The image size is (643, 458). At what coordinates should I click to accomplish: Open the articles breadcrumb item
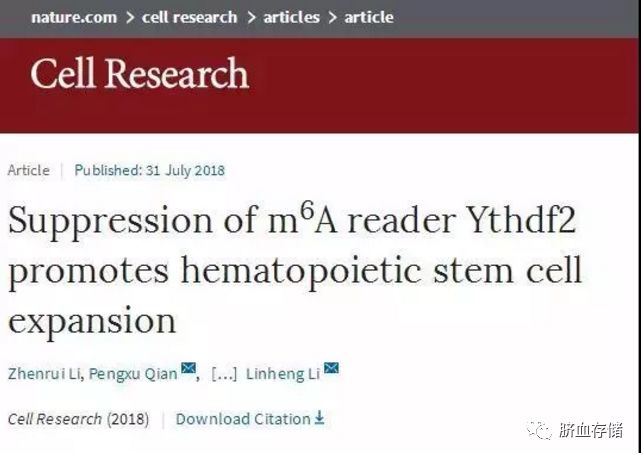(x=292, y=17)
